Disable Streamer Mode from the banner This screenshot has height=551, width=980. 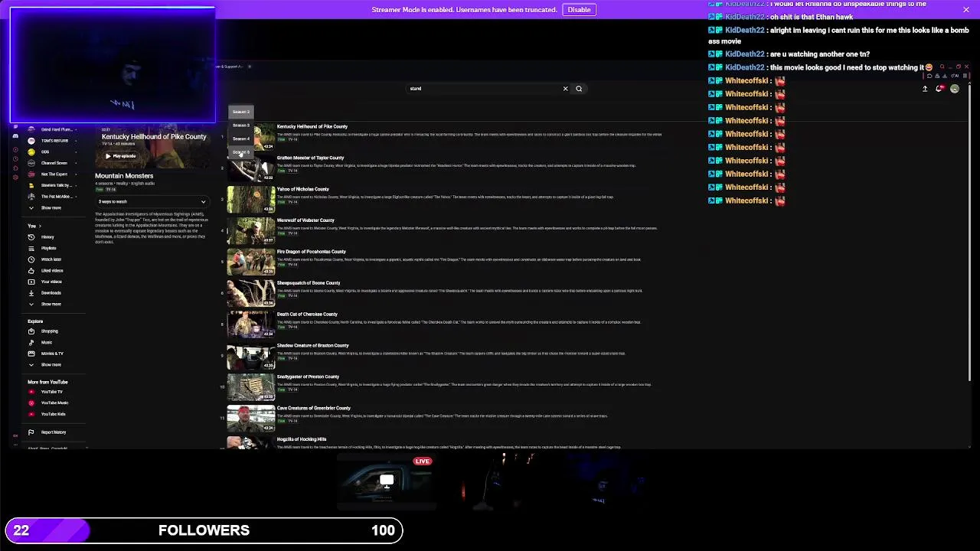(x=579, y=10)
